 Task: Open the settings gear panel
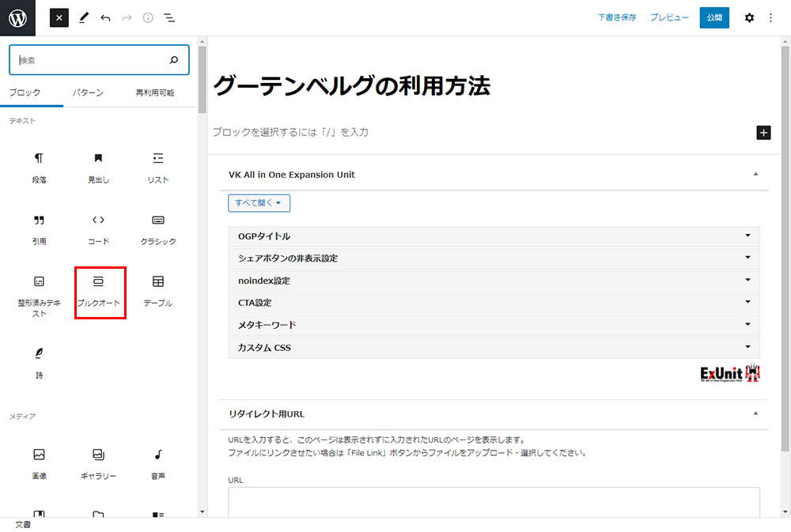tap(749, 17)
